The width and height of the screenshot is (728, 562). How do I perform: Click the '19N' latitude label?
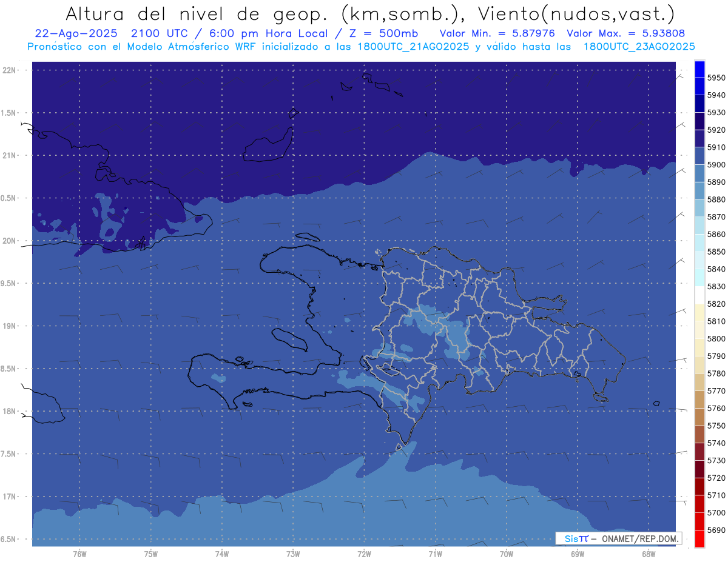pos(10,326)
